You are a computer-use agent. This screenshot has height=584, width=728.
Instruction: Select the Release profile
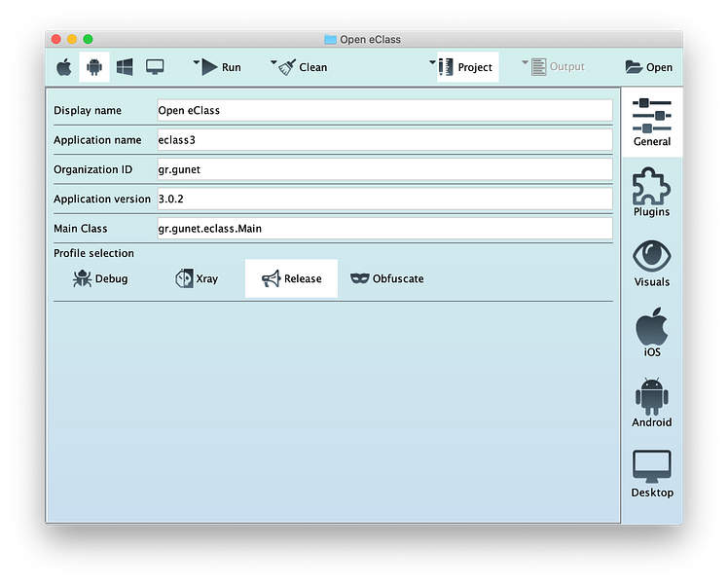(291, 278)
